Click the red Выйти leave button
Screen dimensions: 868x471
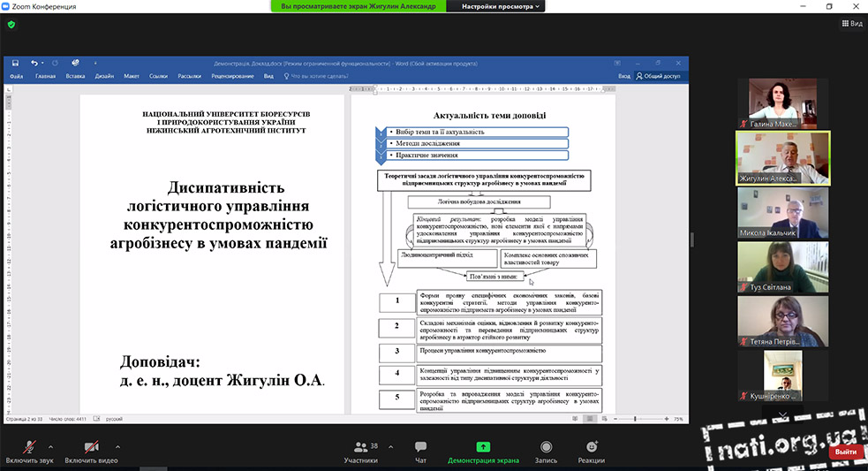[x=846, y=452]
